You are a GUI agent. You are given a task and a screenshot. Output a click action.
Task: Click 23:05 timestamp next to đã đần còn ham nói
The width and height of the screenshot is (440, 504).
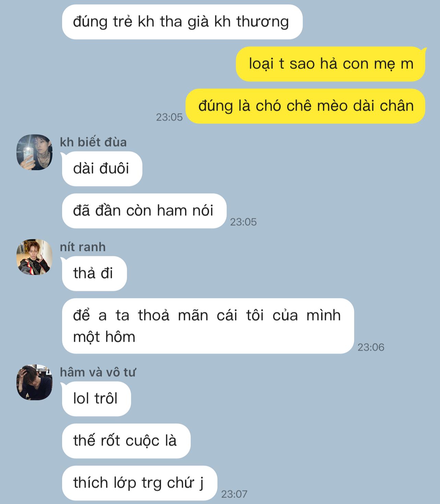(x=243, y=222)
